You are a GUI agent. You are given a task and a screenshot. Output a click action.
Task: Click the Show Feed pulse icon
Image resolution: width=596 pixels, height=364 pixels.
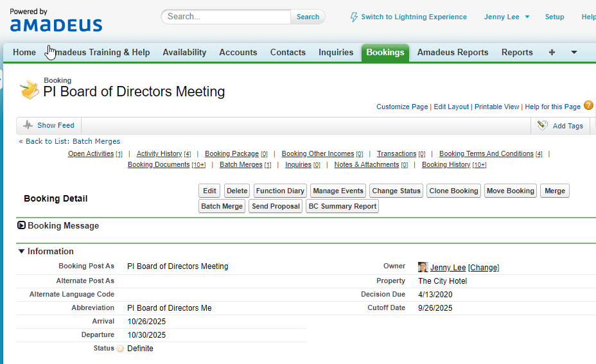coord(28,125)
